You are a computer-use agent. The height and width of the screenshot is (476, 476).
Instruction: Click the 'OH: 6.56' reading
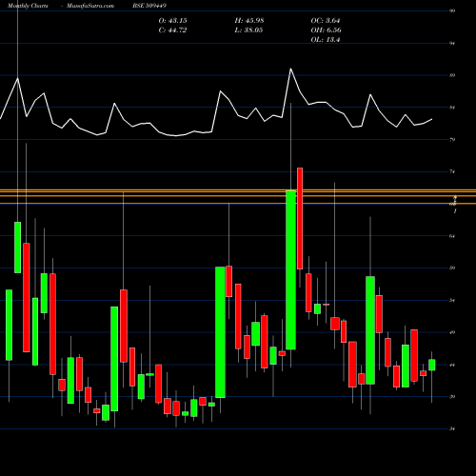(x=326, y=30)
